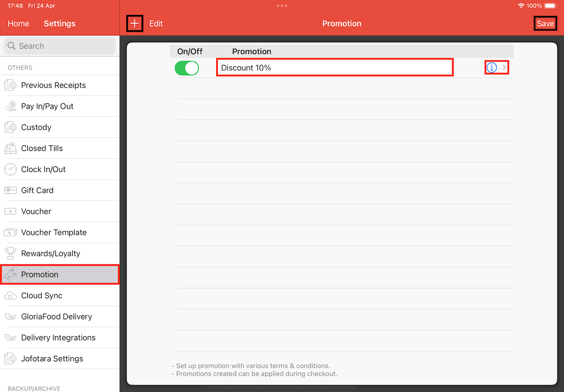The height and width of the screenshot is (392, 564).
Task: Tap the three-dot multitasking indicator
Action: pyautogui.click(x=282, y=6)
